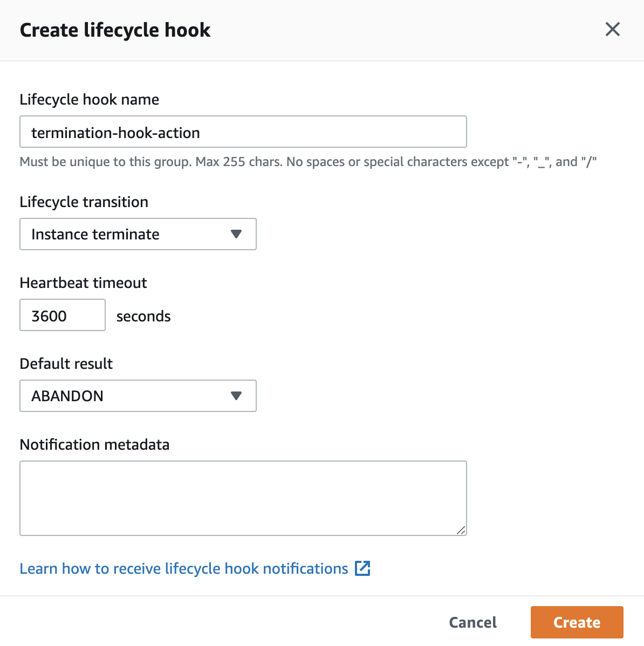Viewport: 644px width, 646px height.
Task: Open the Instance terminate selection box
Action: [x=138, y=234]
